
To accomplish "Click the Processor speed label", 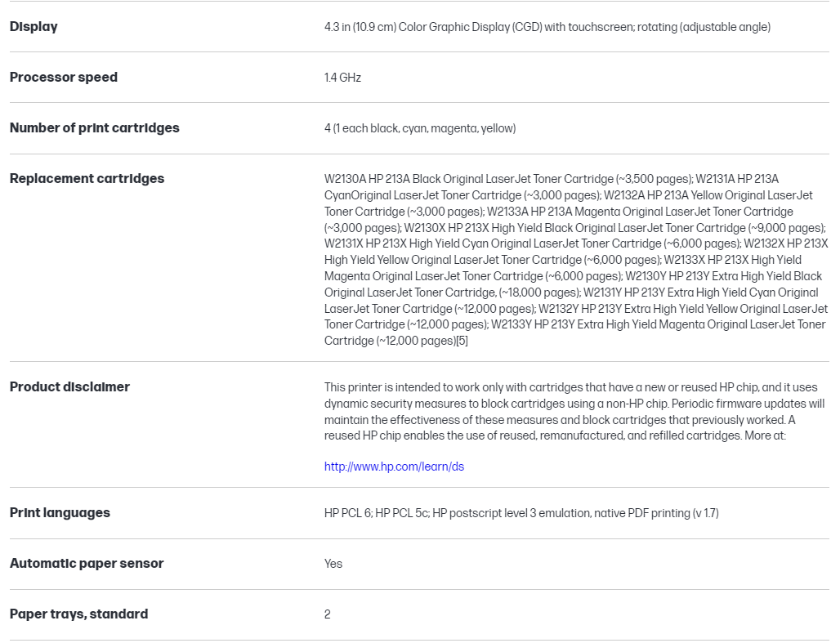I will click(x=64, y=78).
